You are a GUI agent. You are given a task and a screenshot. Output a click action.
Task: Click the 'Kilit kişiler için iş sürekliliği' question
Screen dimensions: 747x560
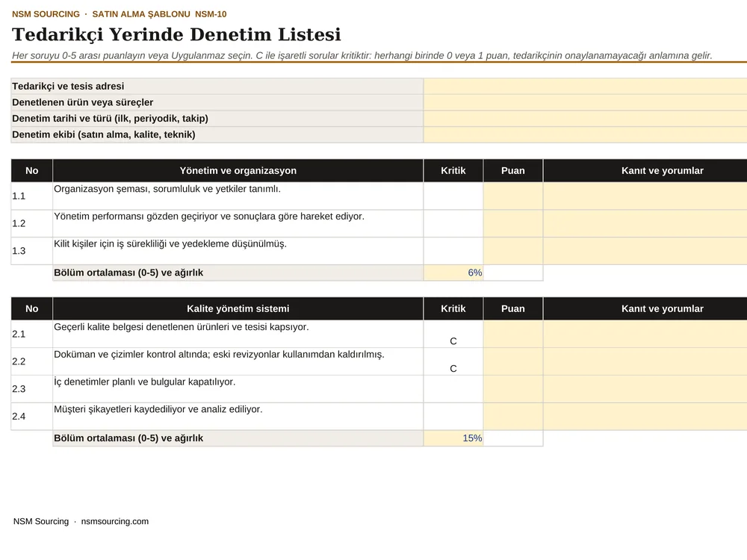pos(170,244)
